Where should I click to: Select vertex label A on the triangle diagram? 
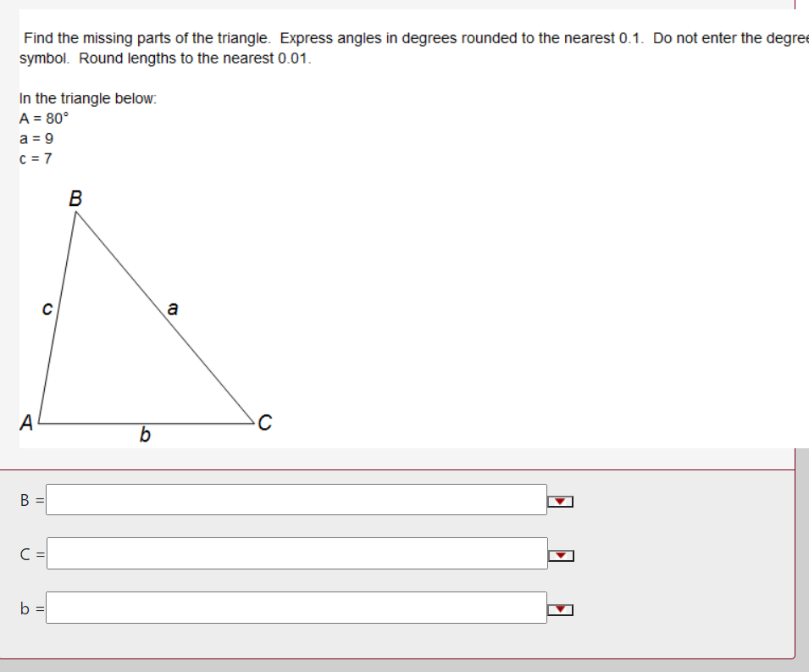point(27,419)
